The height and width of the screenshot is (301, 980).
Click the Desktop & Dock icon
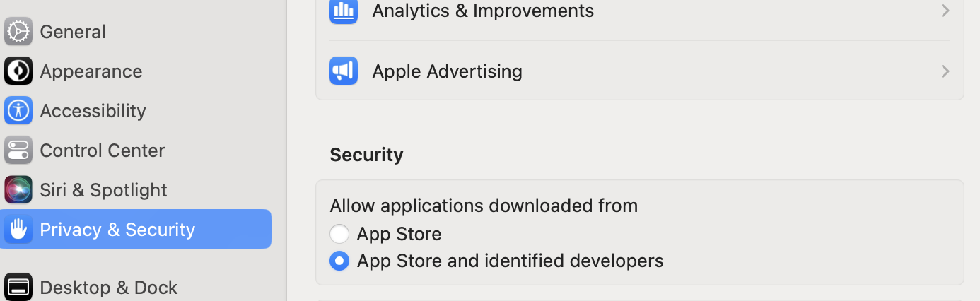[18, 287]
